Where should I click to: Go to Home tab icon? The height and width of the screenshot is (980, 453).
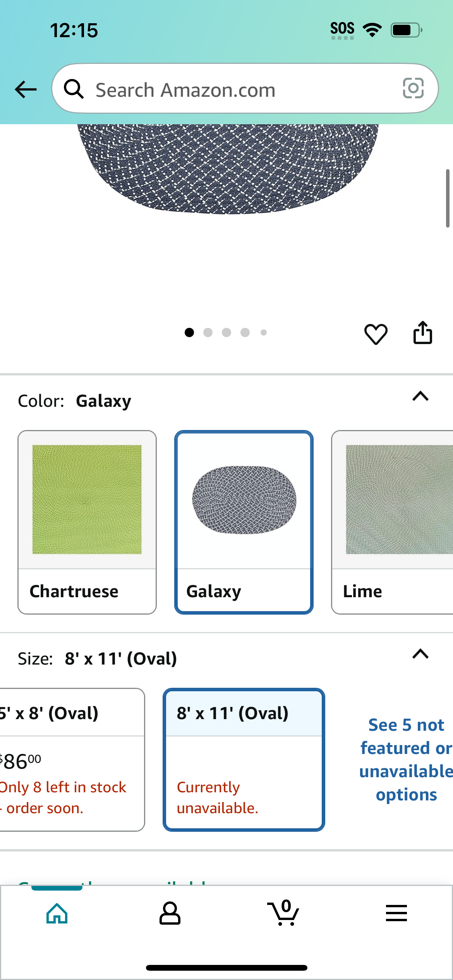[57, 913]
